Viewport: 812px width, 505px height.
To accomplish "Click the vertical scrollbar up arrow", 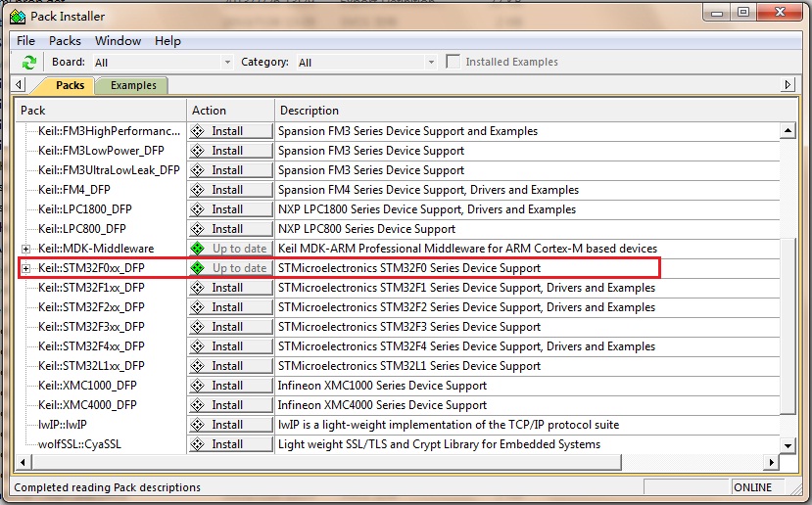I will [x=788, y=131].
